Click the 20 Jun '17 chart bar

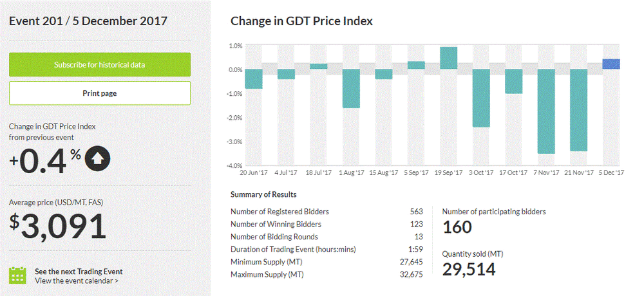click(253, 79)
